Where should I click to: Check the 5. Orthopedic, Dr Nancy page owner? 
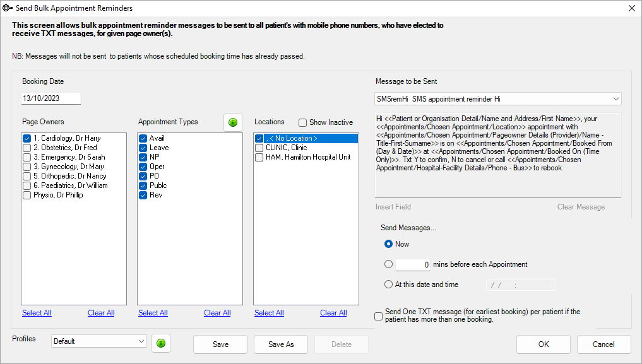[x=27, y=176]
